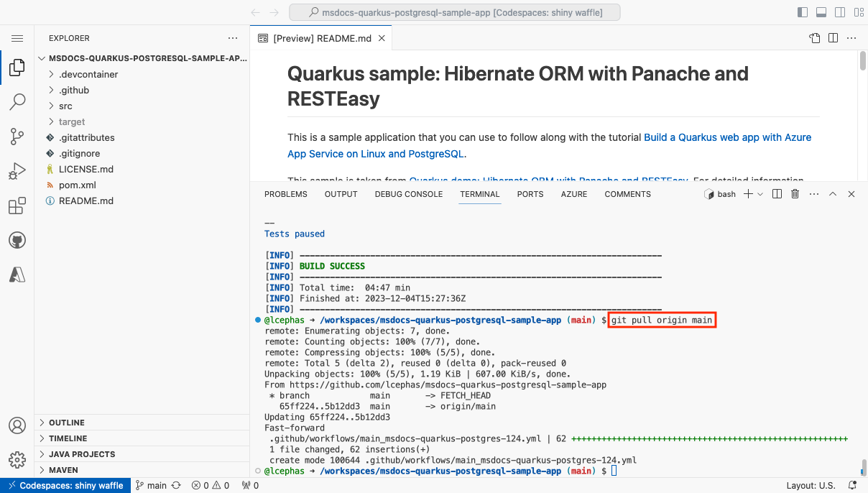868x493 pixels.
Task: Toggle the bottom panel layout button
Action: pyautogui.click(x=821, y=12)
